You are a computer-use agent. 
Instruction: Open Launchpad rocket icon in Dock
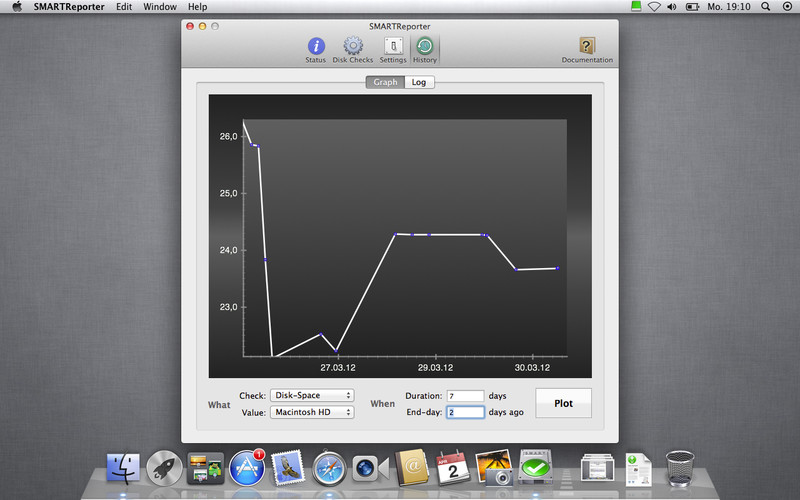164,468
